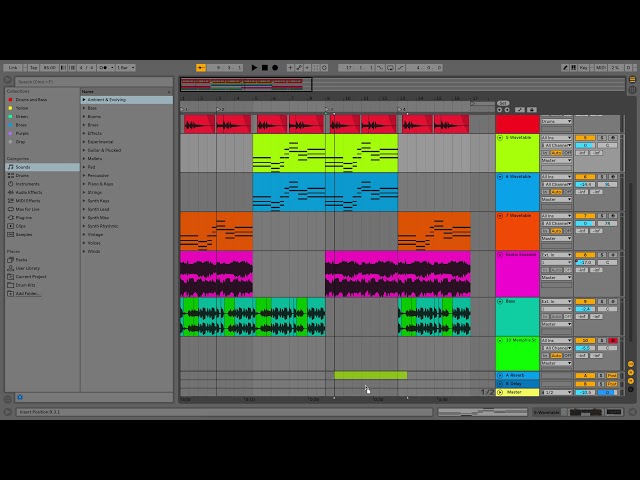
Task: Click the Stop button in the transport
Action: click(264, 68)
